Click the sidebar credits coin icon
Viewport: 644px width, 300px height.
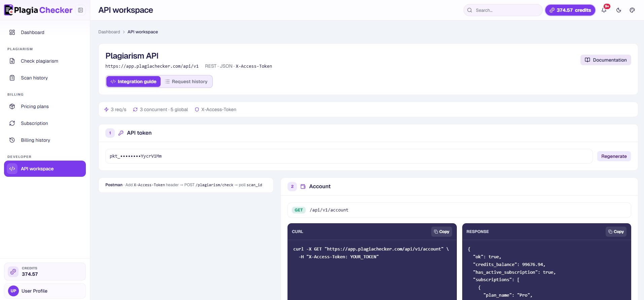click(13, 271)
